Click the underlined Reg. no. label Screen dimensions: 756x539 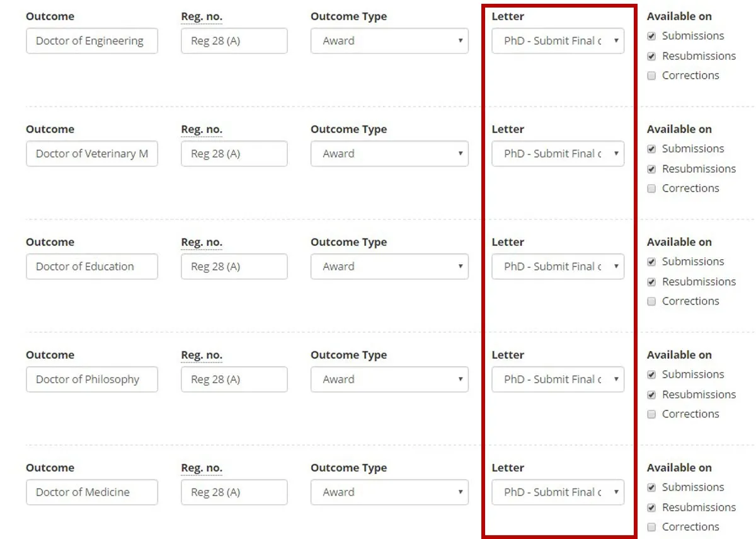point(201,16)
